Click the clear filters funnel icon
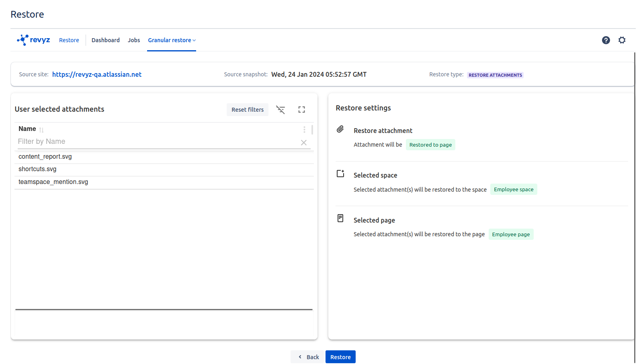 tap(281, 110)
